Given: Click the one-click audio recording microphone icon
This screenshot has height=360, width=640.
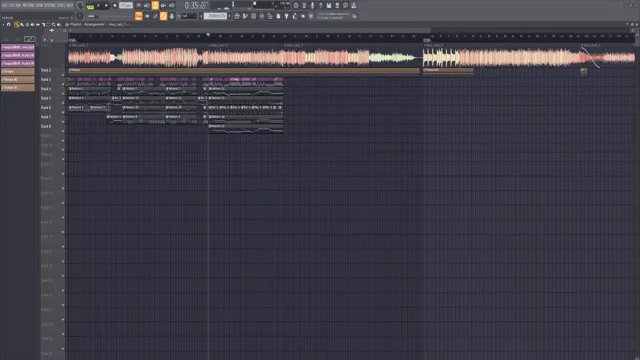Looking at the screenshot, I should [x=313, y=5].
